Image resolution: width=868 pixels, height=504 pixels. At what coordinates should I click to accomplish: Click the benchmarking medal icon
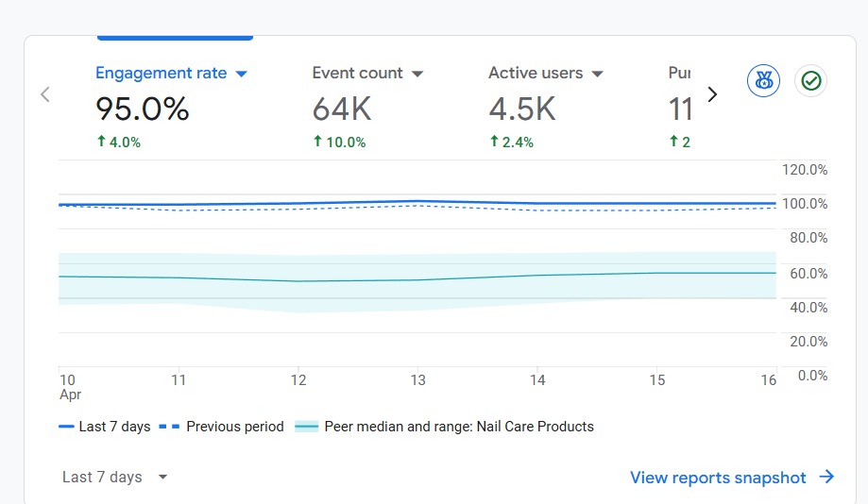tap(763, 81)
